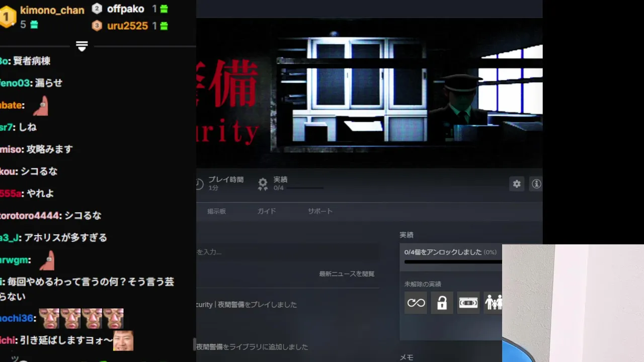Click 夜間警備をライブラリに追加しました entry
This screenshot has height=362, width=644.
252,347
